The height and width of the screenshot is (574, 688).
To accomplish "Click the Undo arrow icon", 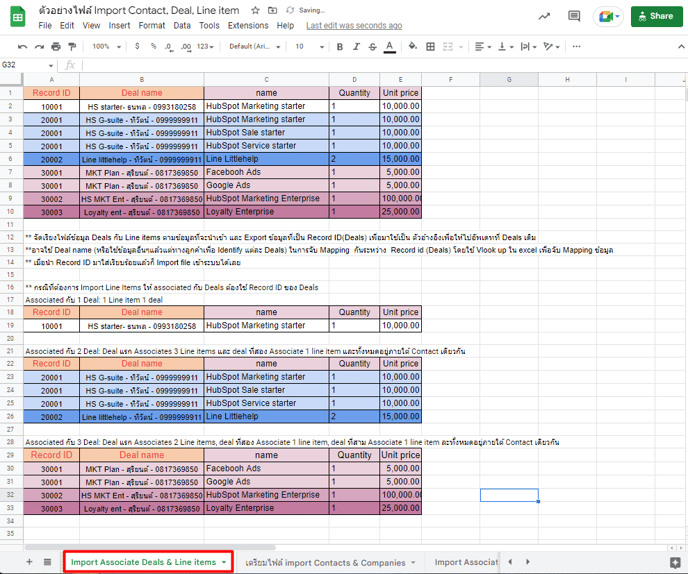I will 22,47.
